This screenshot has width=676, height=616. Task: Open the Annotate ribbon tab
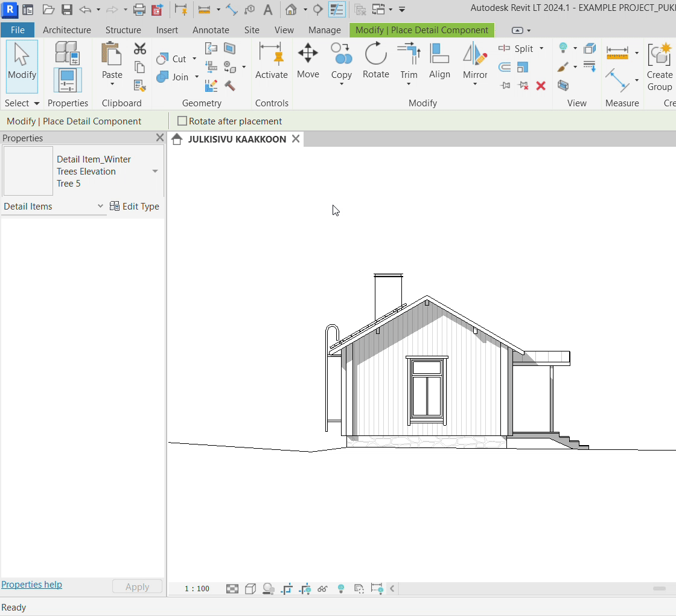211,30
